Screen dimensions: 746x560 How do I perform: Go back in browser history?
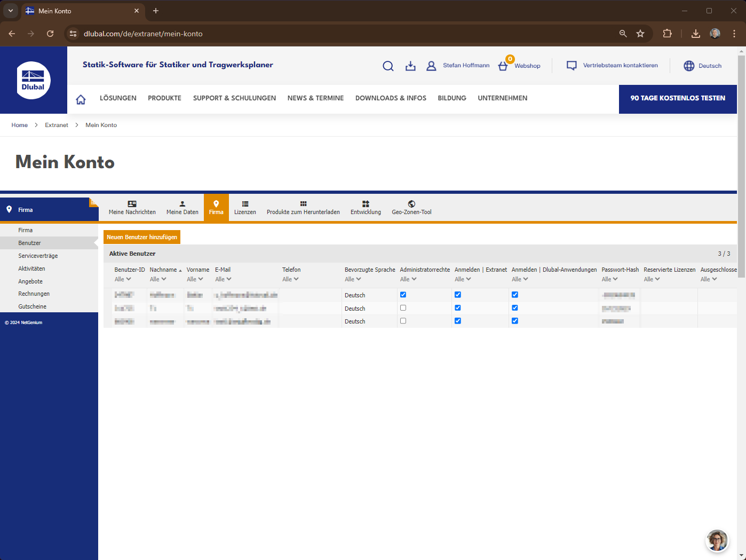click(12, 34)
